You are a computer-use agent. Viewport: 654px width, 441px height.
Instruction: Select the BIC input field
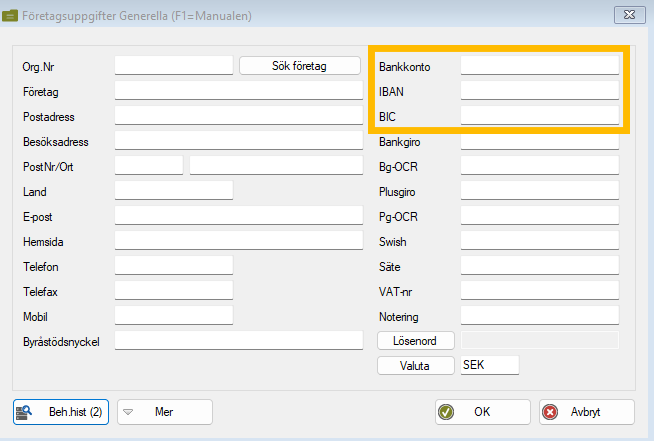click(x=539, y=116)
